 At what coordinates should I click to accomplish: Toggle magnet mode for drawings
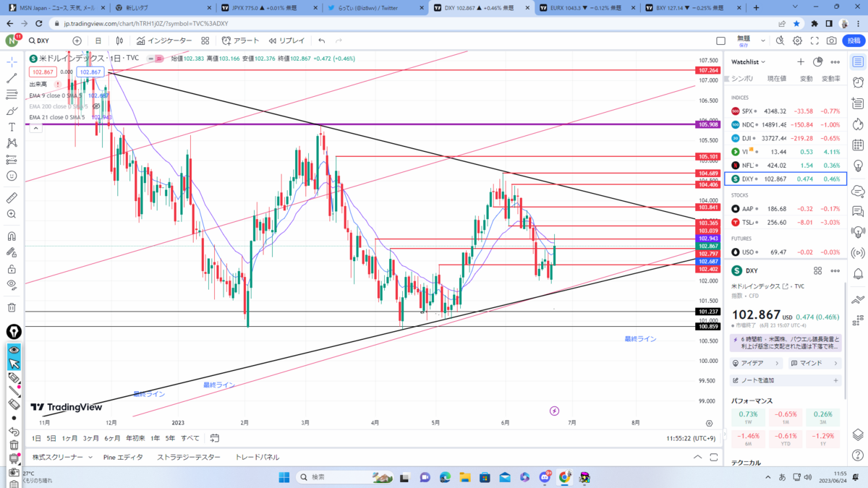click(x=12, y=236)
